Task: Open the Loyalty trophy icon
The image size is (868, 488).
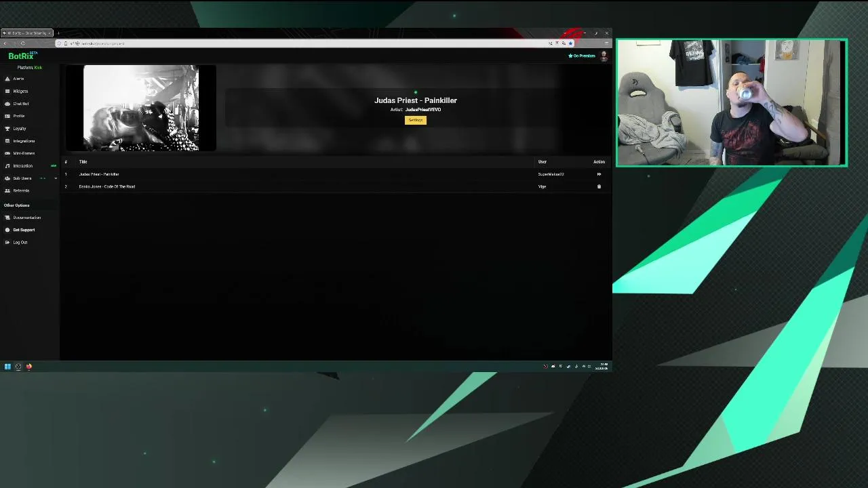Action: pyautogui.click(x=7, y=128)
